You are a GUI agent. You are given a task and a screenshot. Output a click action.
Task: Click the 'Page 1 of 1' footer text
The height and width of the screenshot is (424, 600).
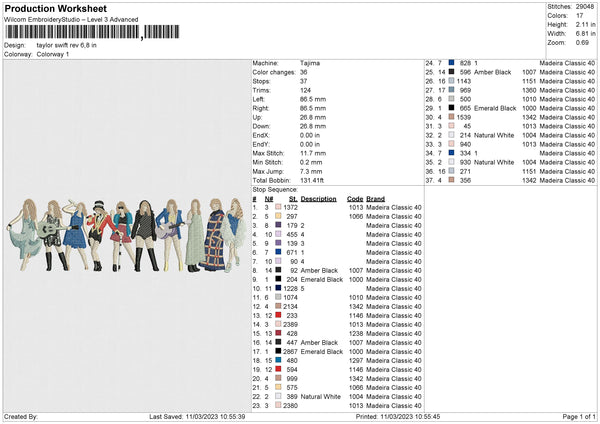point(579,417)
